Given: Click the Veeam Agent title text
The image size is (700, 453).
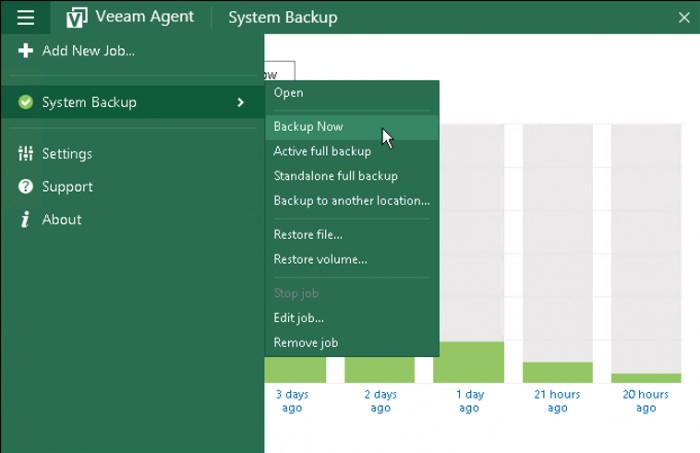Looking at the screenshot, I should coord(145,17).
